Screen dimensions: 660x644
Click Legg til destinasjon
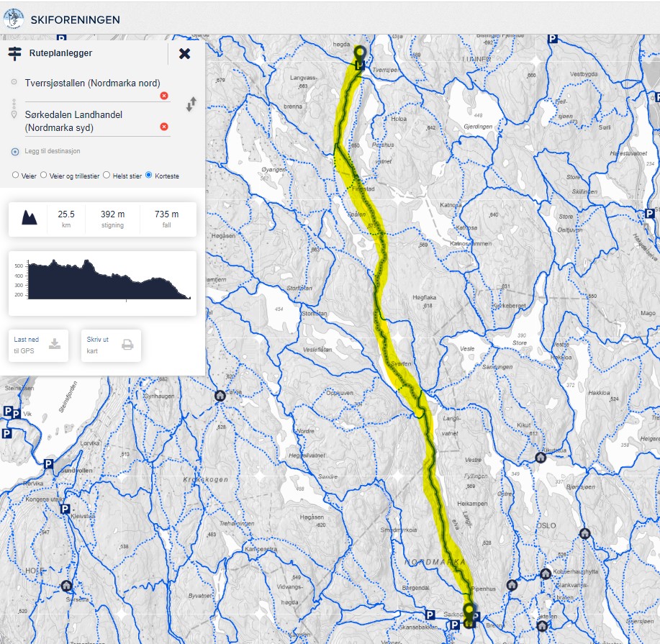[49, 151]
